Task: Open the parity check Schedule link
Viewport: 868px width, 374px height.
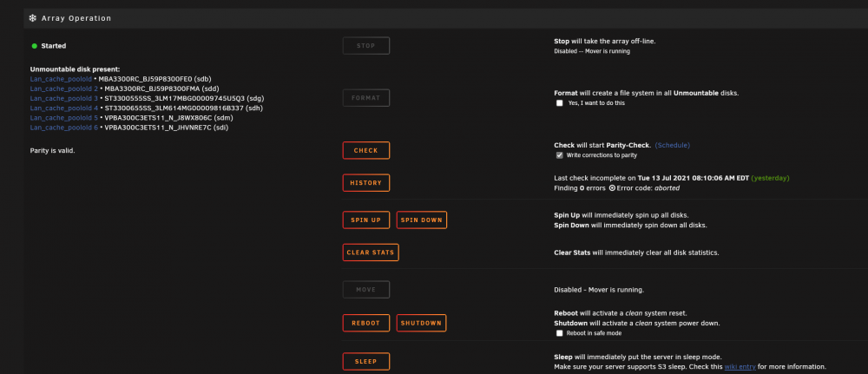Action: 672,146
